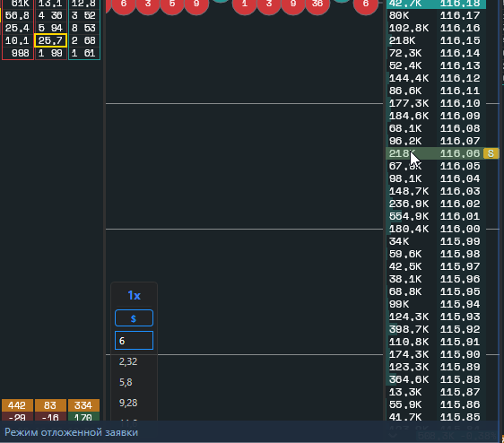Select the 5,8 volume preset

click(126, 382)
